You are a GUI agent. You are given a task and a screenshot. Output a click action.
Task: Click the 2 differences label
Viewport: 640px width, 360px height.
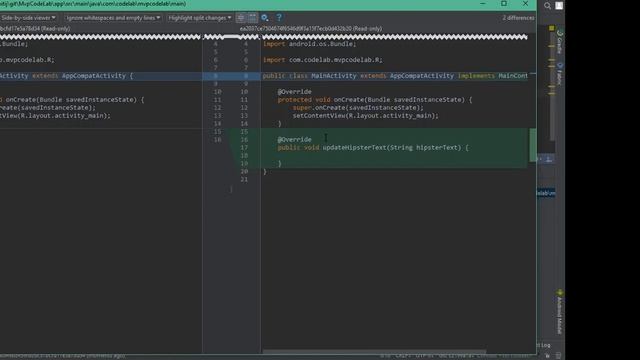tap(518, 18)
